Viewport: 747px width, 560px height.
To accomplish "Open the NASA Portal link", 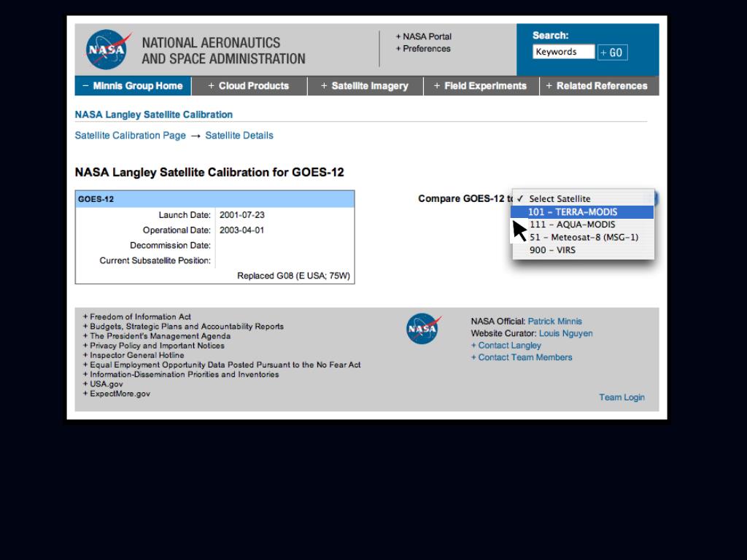I will (x=424, y=36).
